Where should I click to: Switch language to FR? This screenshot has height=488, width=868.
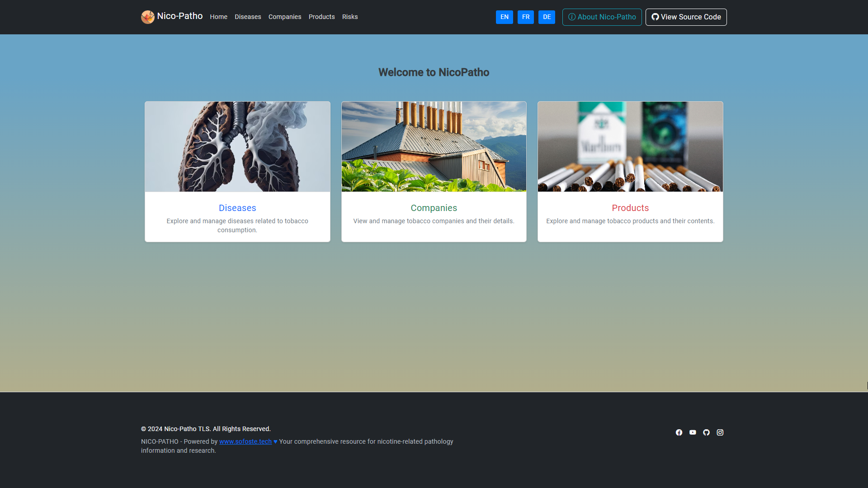[525, 17]
